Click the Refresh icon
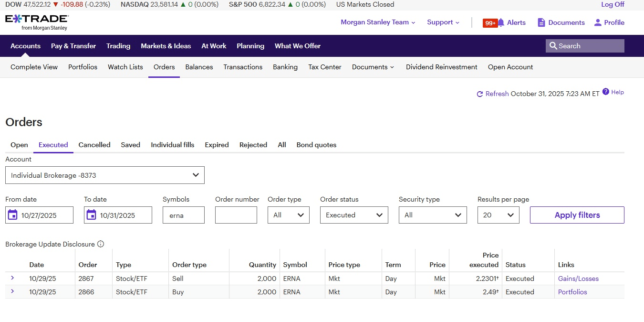This screenshot has height=322, width=644. click(480, 94)
